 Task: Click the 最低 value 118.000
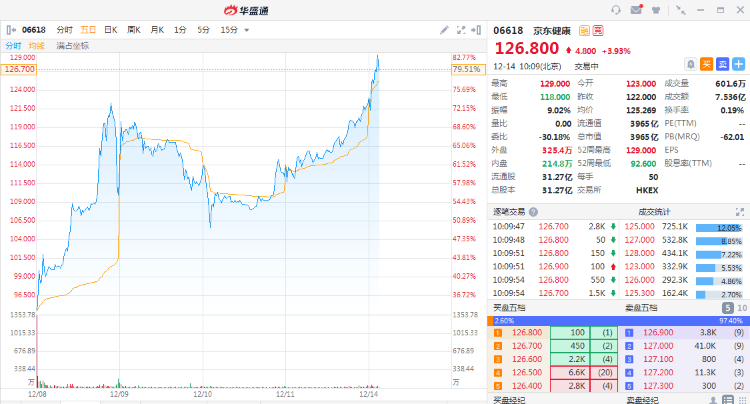(x=555, y=97)
